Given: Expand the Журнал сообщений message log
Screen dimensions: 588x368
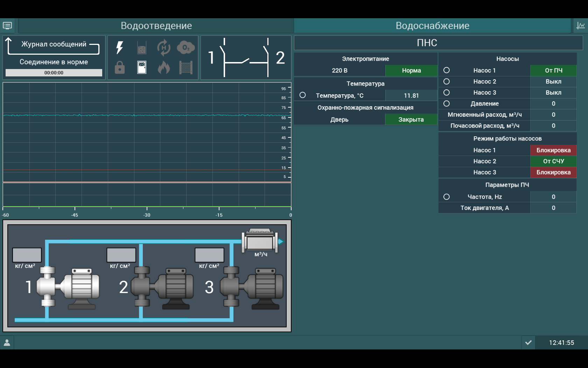Looking at the screenshot, I should [x=54, y=45].
